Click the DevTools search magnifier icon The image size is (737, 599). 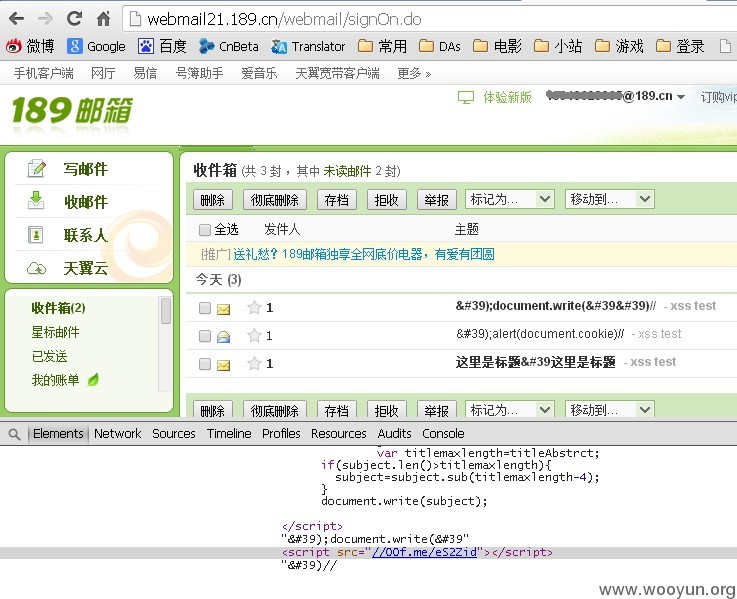coord(15,434)
